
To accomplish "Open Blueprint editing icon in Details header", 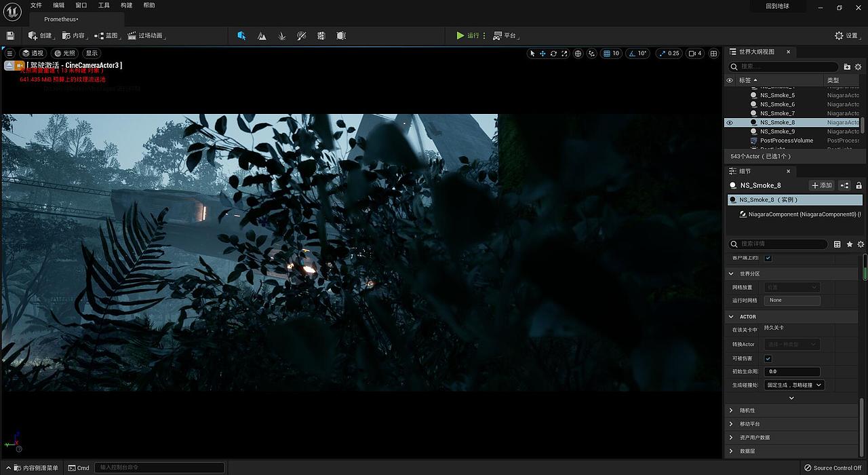I will coord(845,185).
